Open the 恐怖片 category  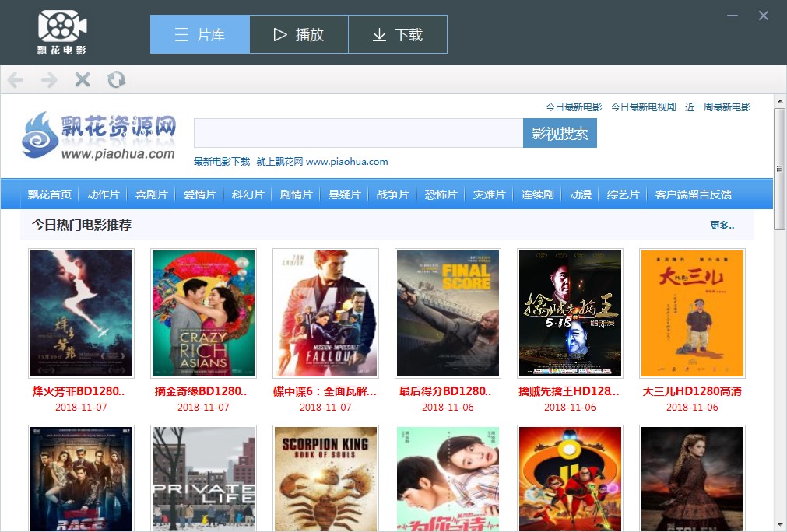pyautogui.click(x=441, y=194)
